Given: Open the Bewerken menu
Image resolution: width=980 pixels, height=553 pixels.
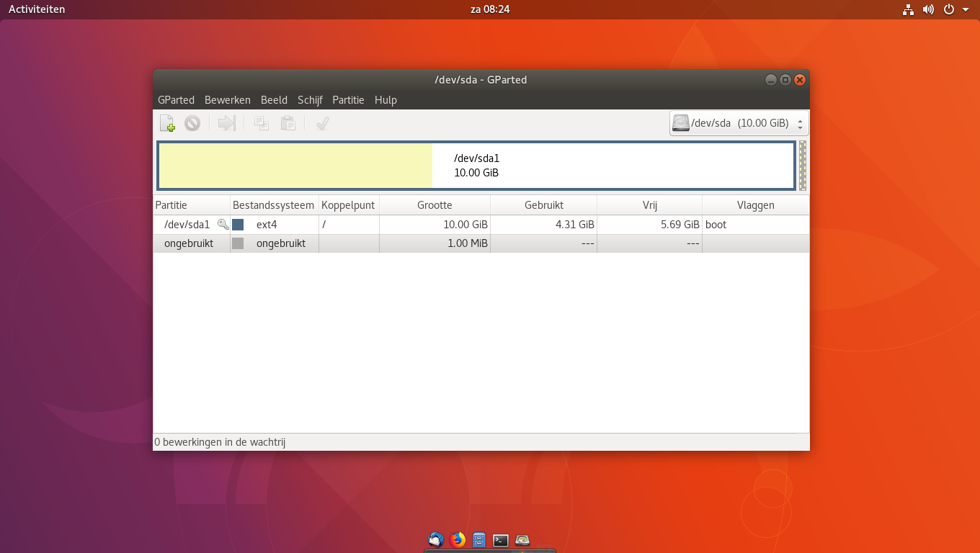Looking at the screenshot, I should click(x=227, y=100).
